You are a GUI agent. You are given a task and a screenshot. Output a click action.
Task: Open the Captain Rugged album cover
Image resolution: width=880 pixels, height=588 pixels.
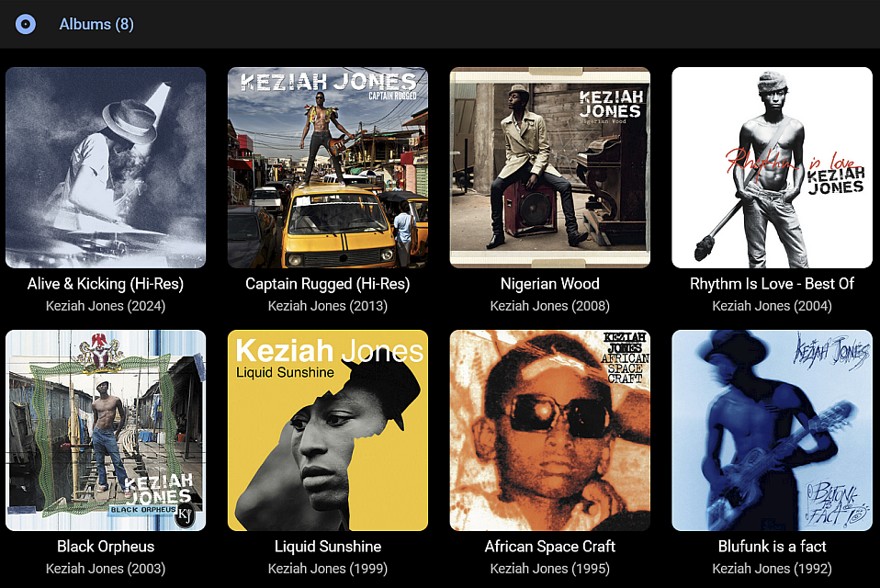[328, 168]
